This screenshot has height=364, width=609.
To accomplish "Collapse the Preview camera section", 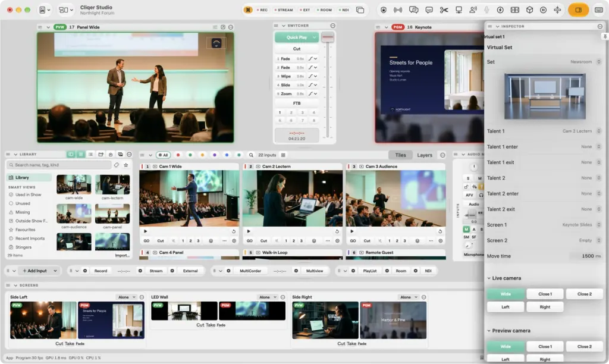I will point(489,331).
